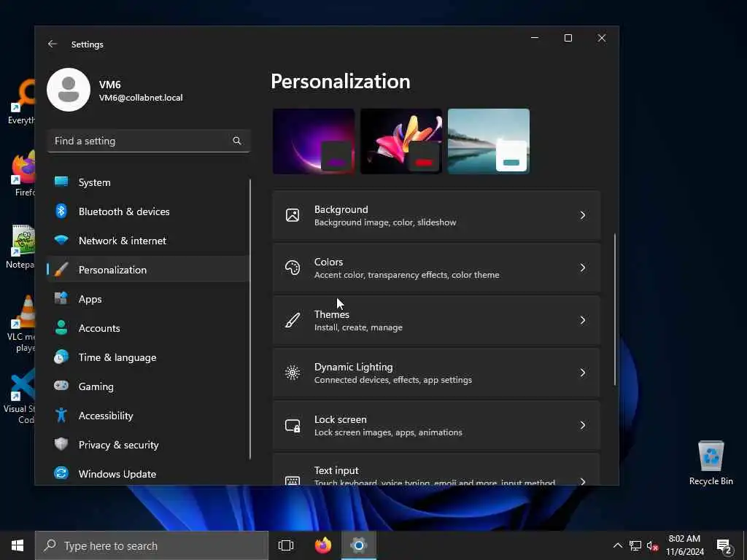Click Firefox in the taskbar
The image size is (747, 560).
click(323, 545)
